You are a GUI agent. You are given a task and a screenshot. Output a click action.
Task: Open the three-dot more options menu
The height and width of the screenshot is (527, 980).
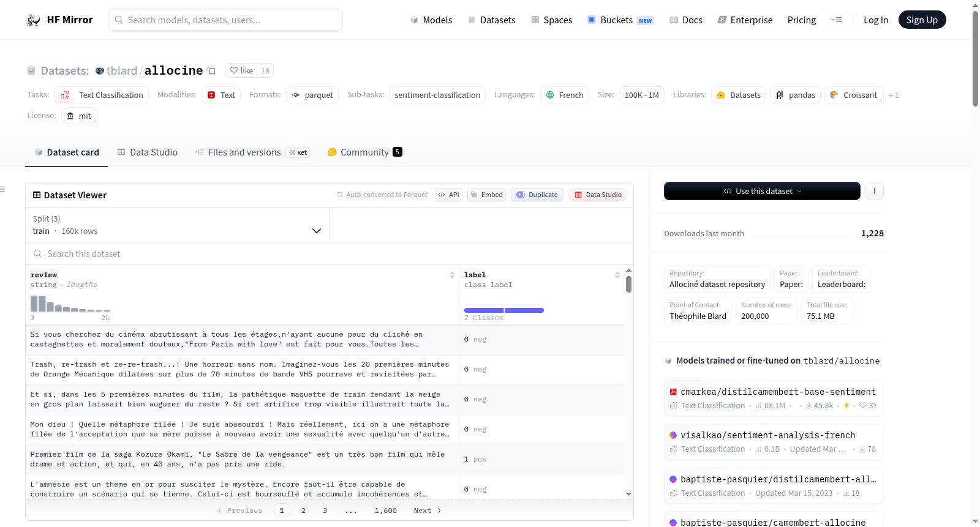(x=874, y=191)
